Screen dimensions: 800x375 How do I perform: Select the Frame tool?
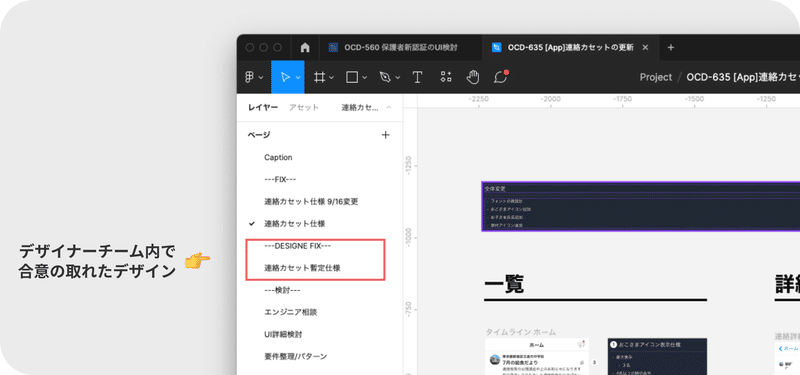tap(319, 77)
